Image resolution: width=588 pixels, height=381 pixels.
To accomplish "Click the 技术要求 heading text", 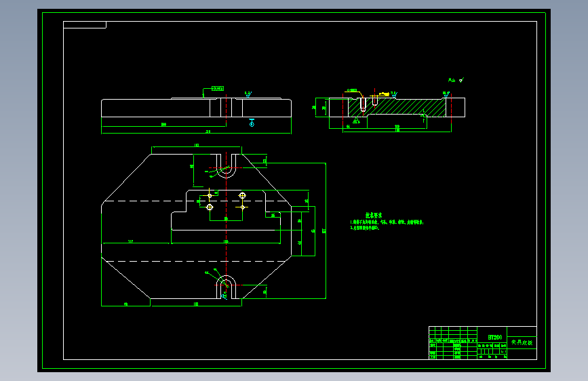I will tap(374, 216).
